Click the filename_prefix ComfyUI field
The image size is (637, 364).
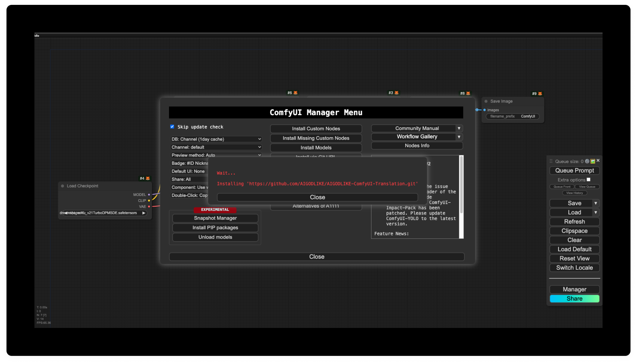pyautogui.click(x=512, y=116)
